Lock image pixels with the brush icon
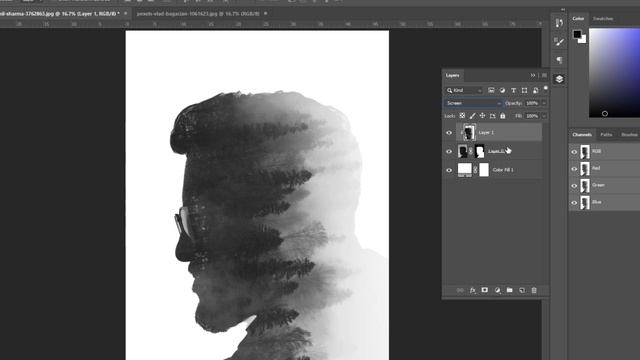This screenshot has height=360, width=640. (472, 116)
